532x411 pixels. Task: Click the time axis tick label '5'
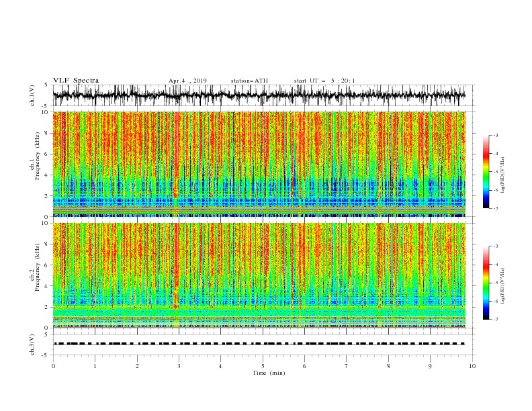pos(263,366)
